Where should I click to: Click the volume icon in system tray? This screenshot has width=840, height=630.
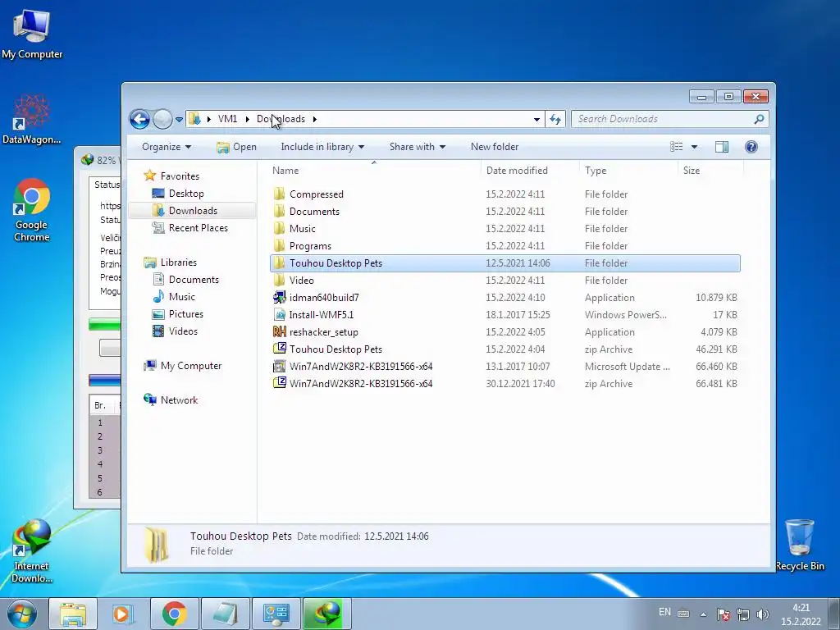coord(763,614)
